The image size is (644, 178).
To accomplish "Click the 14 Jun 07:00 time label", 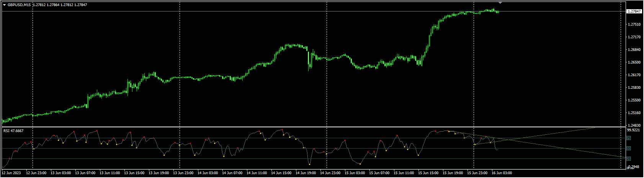I will 232,173.
